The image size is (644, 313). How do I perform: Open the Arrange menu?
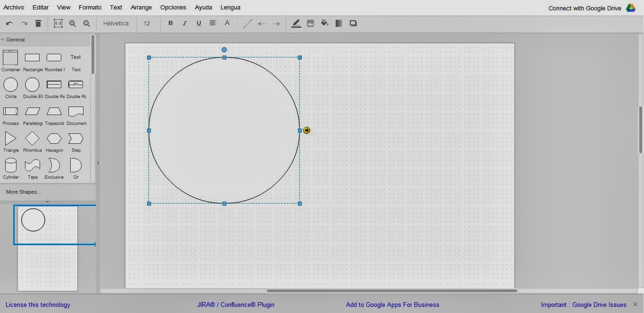141,7
